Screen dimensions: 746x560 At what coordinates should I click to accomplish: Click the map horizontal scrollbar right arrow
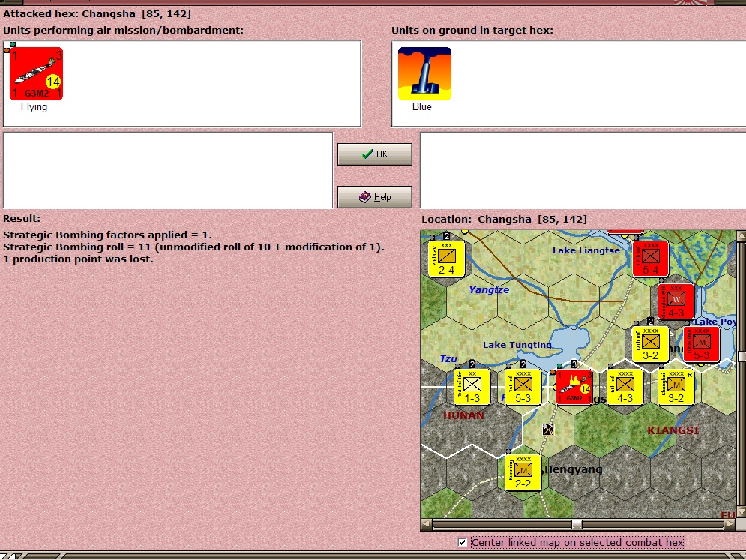(730, 524)
